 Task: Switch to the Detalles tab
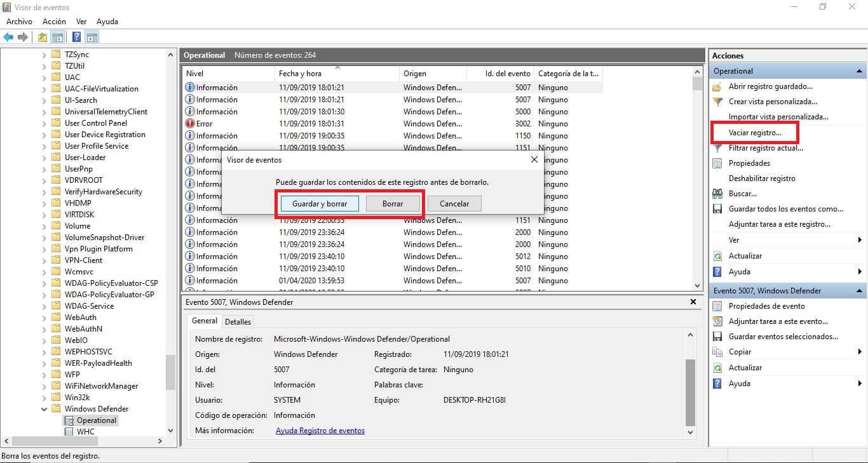coord(238,322)
